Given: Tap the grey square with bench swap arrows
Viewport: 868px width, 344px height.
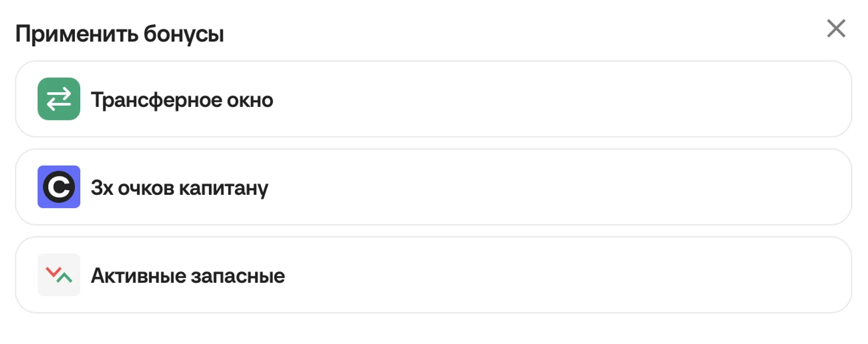Looking at the screenshot, I should click(59, 275).
